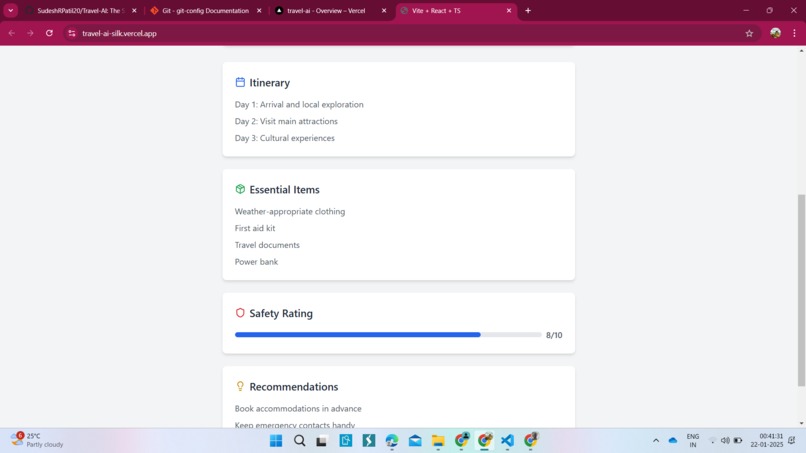Open Windows taskbar Search

pyautogui.click(x=299, y=441)
